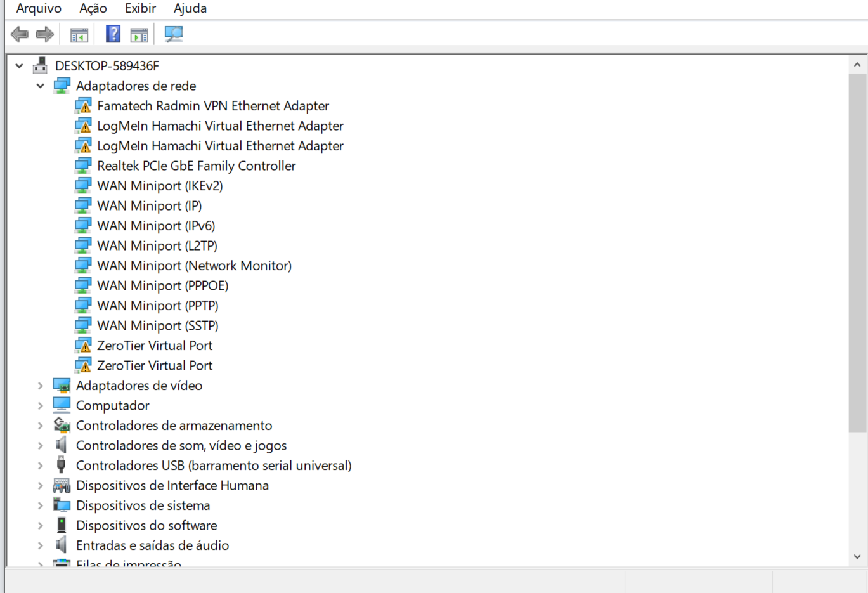Select WAN Miniport (PPPOE) entry

point(162,285)
